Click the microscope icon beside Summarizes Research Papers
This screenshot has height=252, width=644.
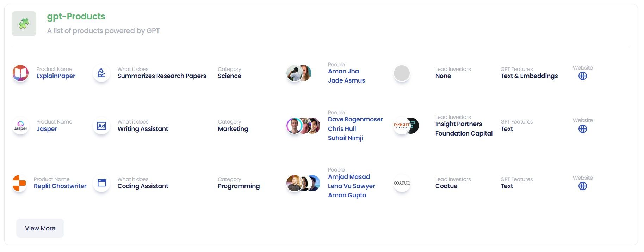[x=101, y=73]
